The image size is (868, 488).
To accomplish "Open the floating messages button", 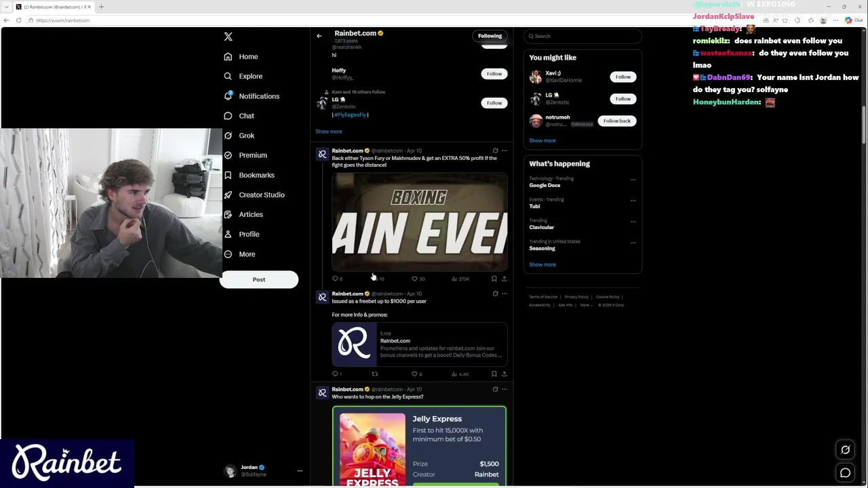I will [845, 473].
